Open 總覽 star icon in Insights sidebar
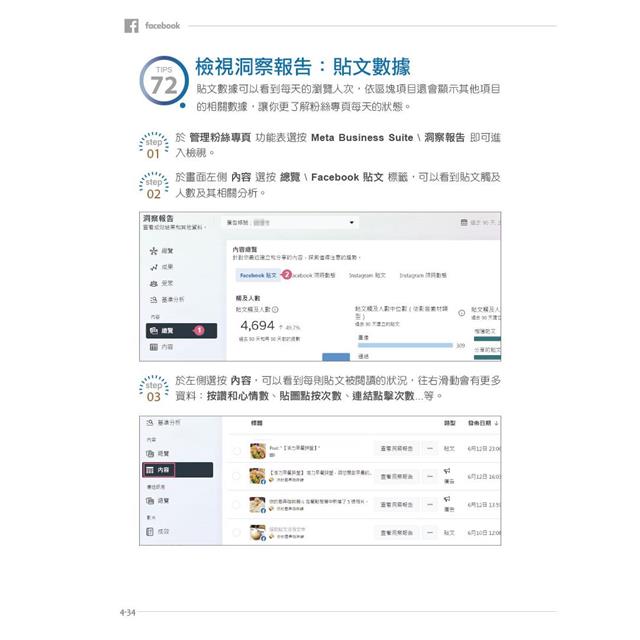The image size is (640, 640). point(153,251)
